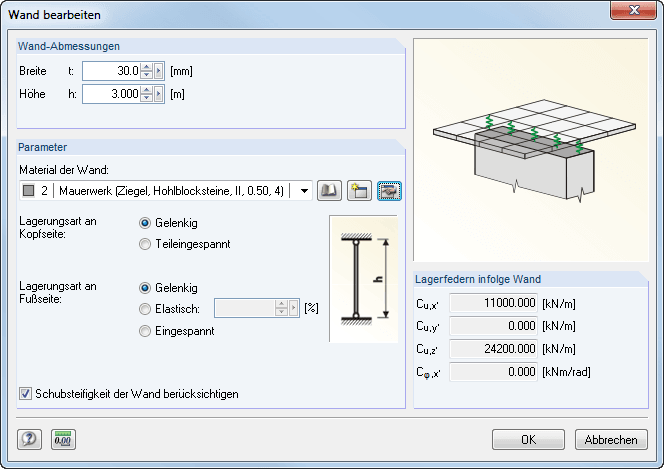Image resolution: width=664 pixels, height=469 pixels.
Task: Click the create new material icon
Action: click(x=359, y=190)
